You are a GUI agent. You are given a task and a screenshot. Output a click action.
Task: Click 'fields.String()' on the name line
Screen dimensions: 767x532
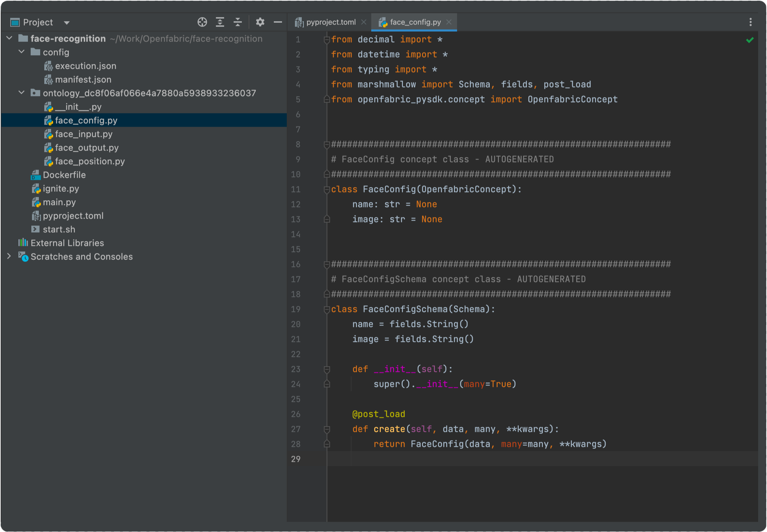pos(429,324)
